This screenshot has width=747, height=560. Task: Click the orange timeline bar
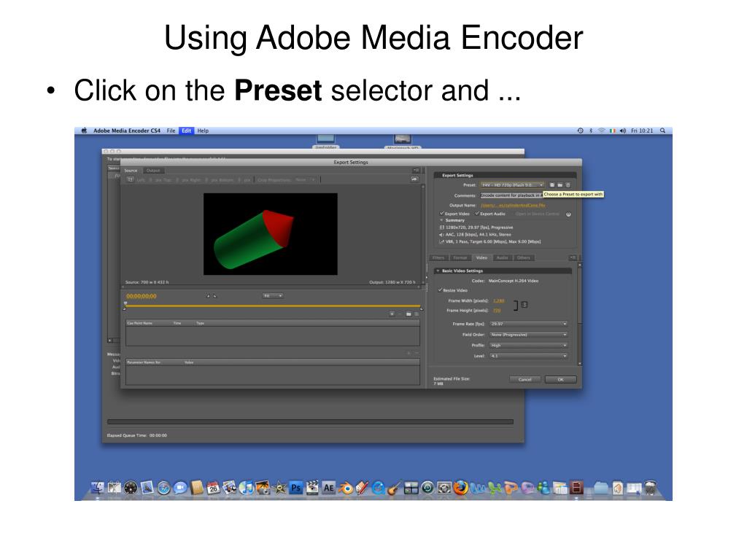point(273,306)
